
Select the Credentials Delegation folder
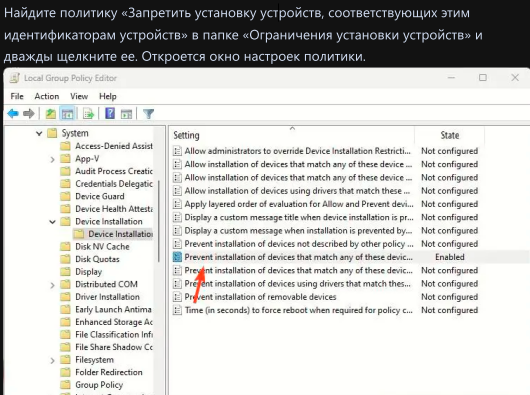pyautogui.click(x=106, y=183)
